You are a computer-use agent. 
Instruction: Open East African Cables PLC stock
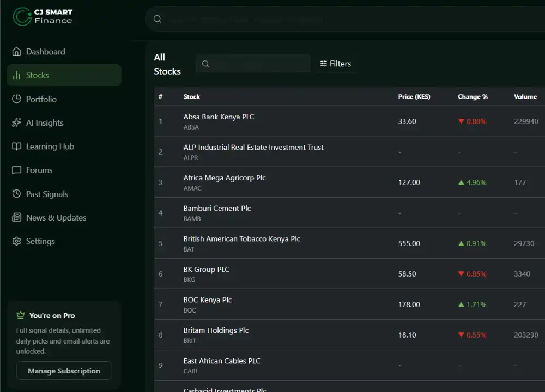[222, 361]
